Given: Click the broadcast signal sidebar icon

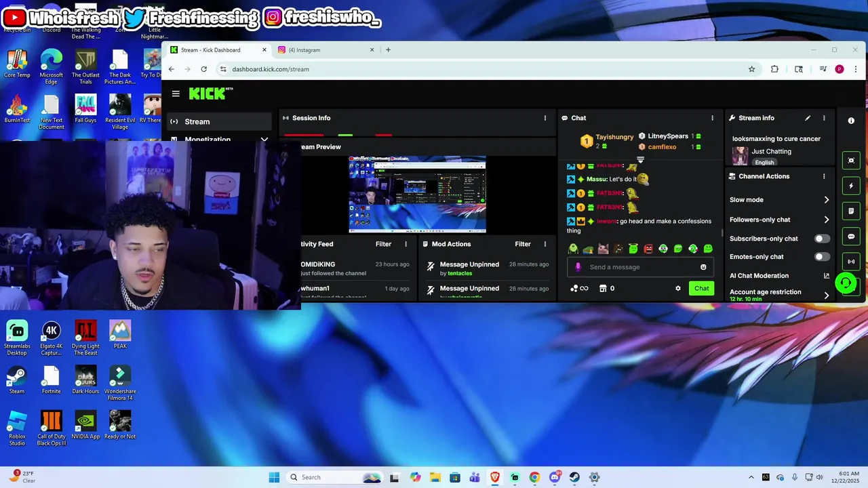Looking at the screenshot, I should (851, 262).
